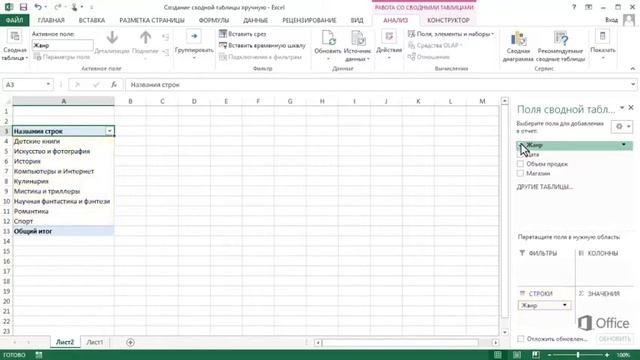Click Вставить срез icon
The height and width of the screenshot is (360, 640).
(x=223, y=34)
